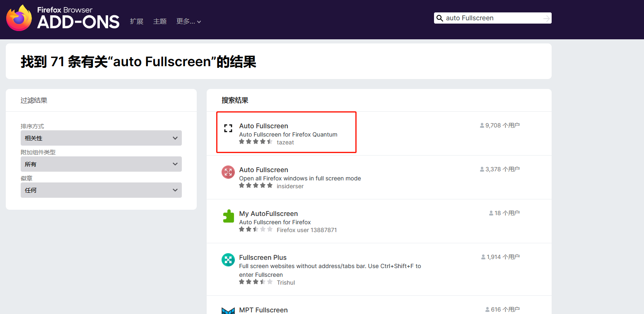Click author name tazeat
Image resolution: width=644 pixels, height=314 pixels.
285,142
